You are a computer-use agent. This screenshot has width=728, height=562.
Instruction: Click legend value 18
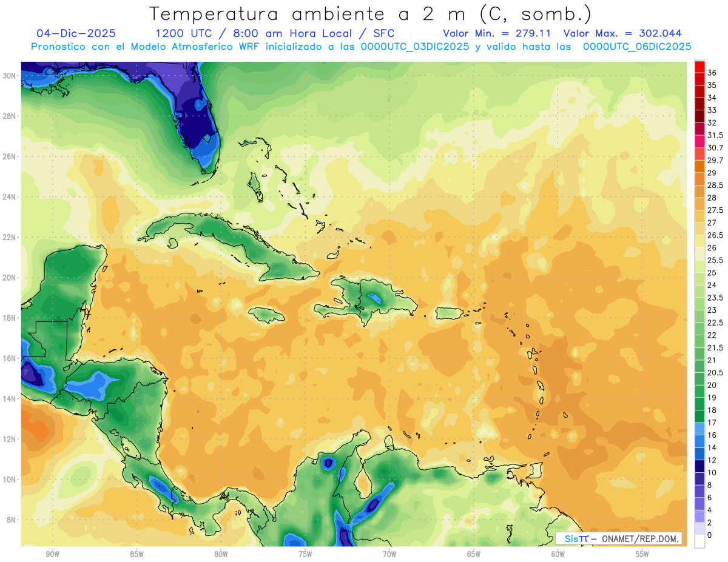point(712,410)
